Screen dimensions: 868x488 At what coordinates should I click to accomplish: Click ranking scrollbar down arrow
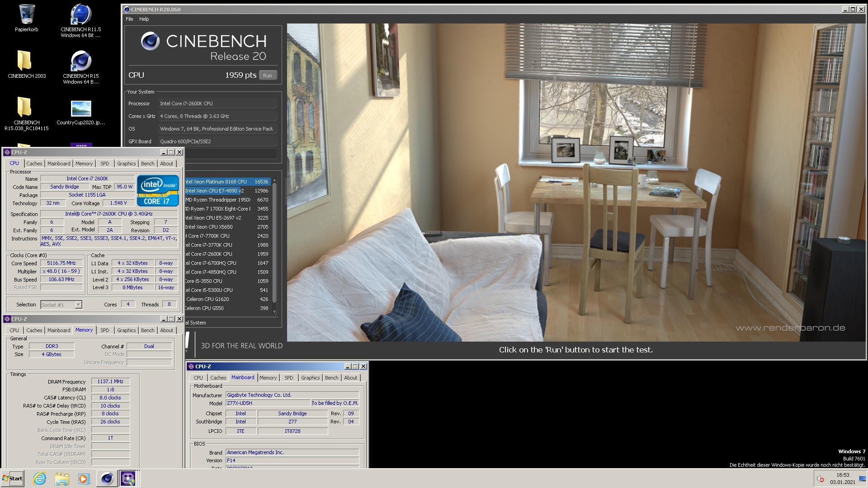click(274, 312)
